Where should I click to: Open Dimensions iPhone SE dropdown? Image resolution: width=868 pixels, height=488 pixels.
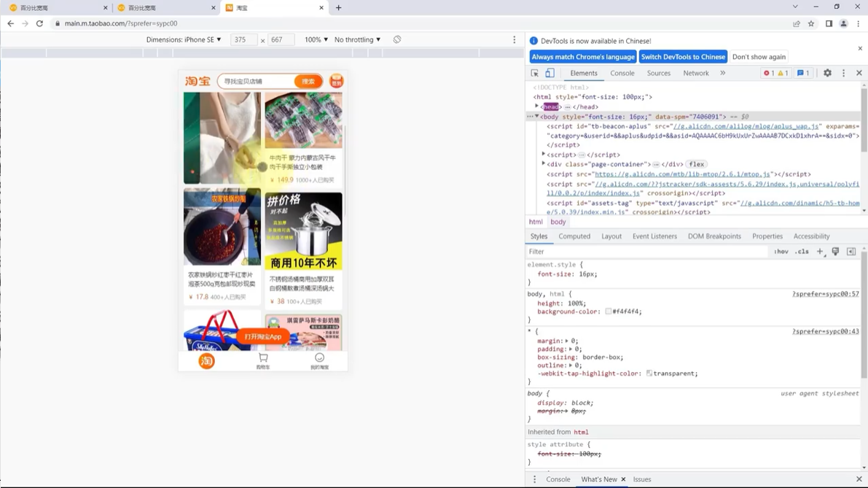coord(183,40)
